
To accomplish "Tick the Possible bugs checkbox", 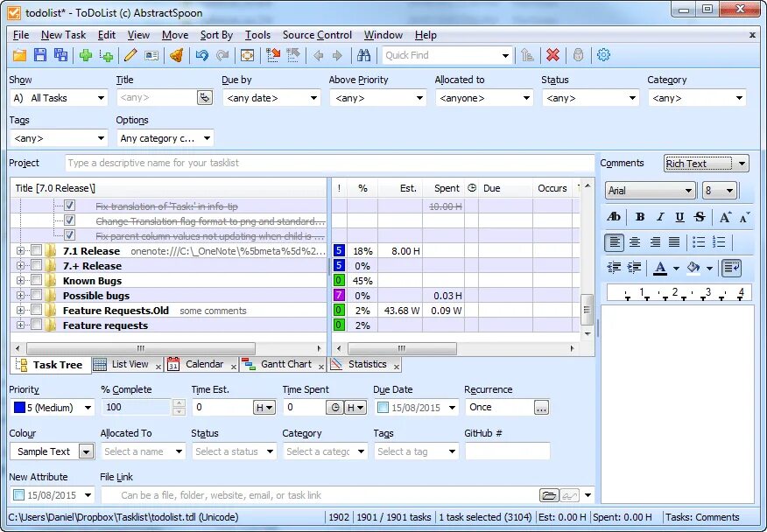I will 37,296.
